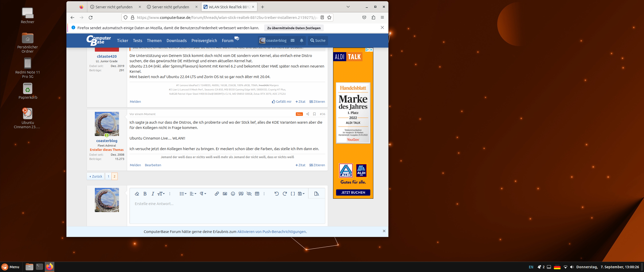The height and width of the screenshot is (272, 644).
Task: Remove formatting with the eraser icon
Action: [137, 193]
